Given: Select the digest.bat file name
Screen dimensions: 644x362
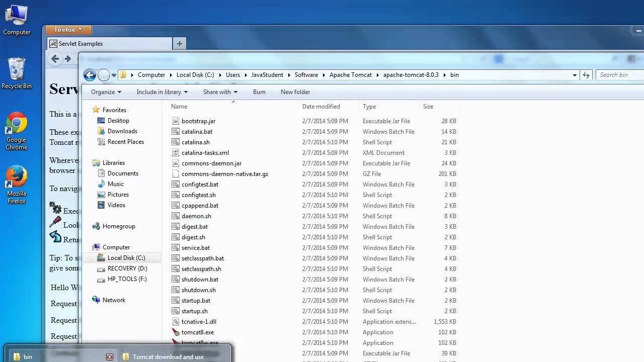Looking at the screenshot, I should (x=195, y=227).
